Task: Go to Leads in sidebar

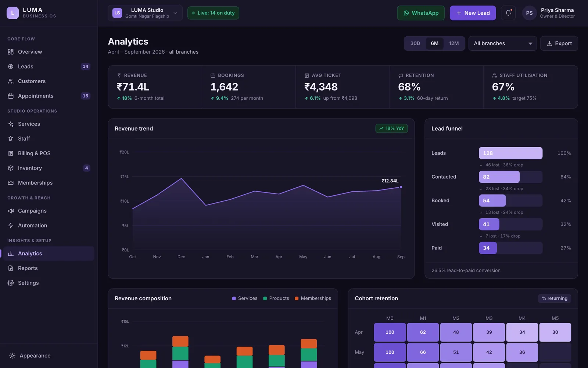Action: click(49, 67)
